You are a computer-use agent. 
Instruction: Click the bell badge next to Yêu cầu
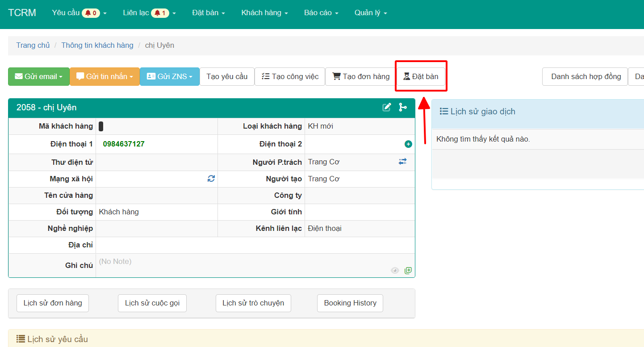tap(91, 13)
